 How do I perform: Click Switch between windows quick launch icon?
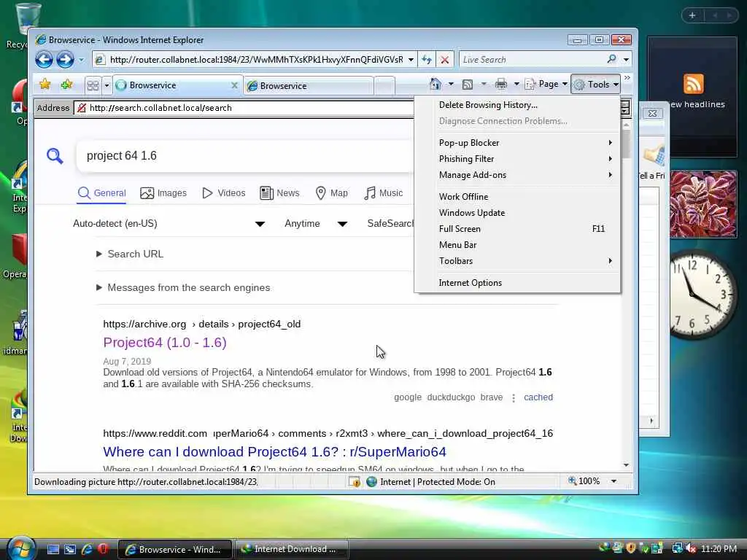pyautogui.click(x=70, y=549)
